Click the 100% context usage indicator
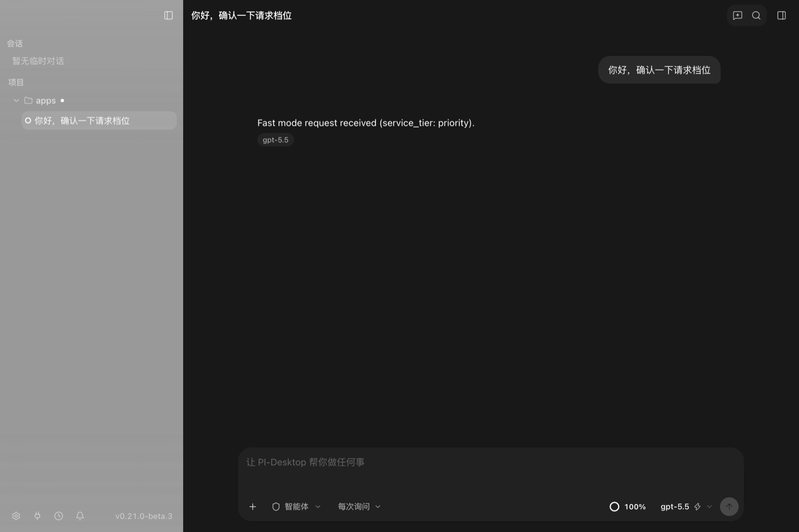This screenshot has height=532, width=799. (x=627, y=506)
